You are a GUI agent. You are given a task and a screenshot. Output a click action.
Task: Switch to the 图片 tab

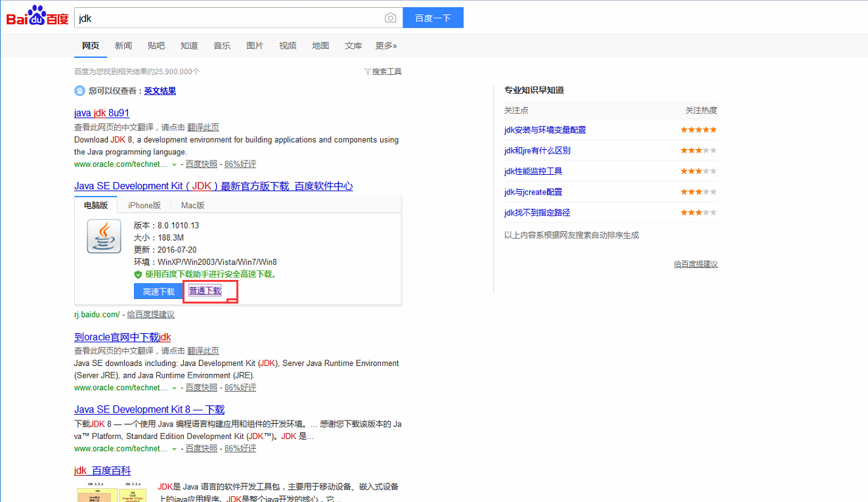tap(255, 45)
